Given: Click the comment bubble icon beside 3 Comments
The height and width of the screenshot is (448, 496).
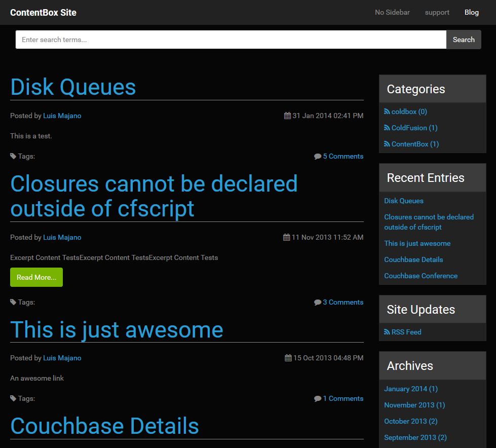Looking at the screenshot, I should 318,303.
